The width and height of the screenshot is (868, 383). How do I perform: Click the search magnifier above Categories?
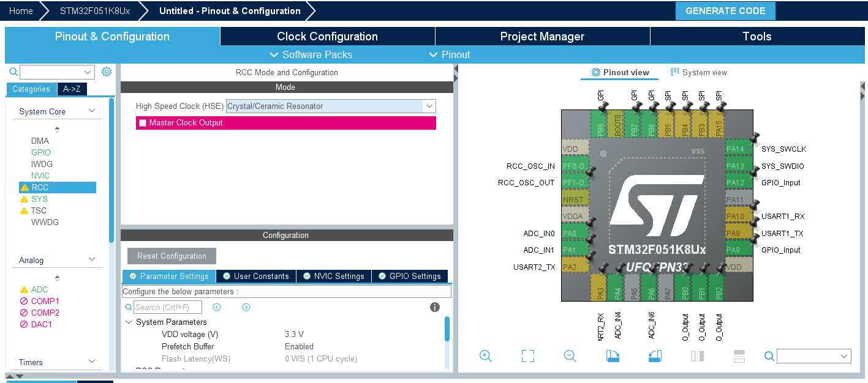pos(13,72)
